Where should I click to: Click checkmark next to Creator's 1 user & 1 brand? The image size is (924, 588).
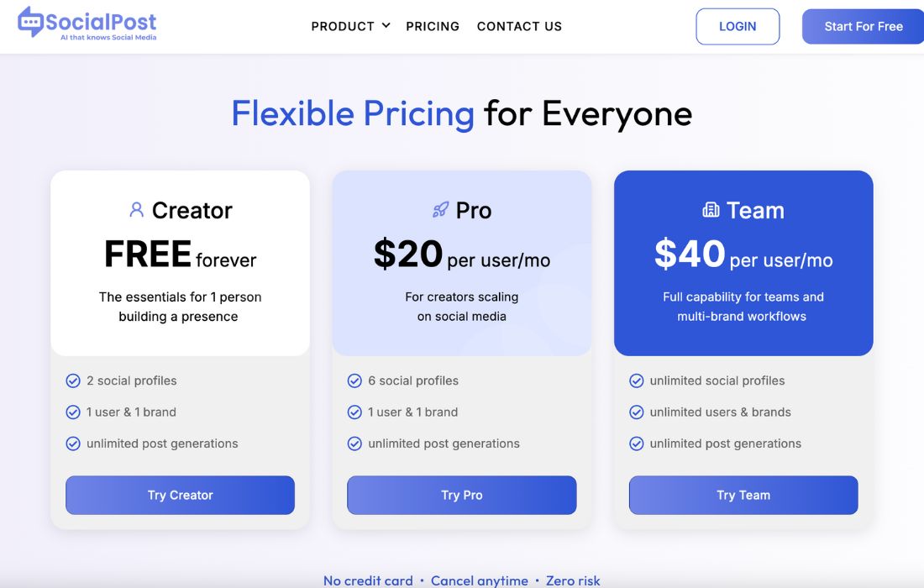click(x=73, y=412)
